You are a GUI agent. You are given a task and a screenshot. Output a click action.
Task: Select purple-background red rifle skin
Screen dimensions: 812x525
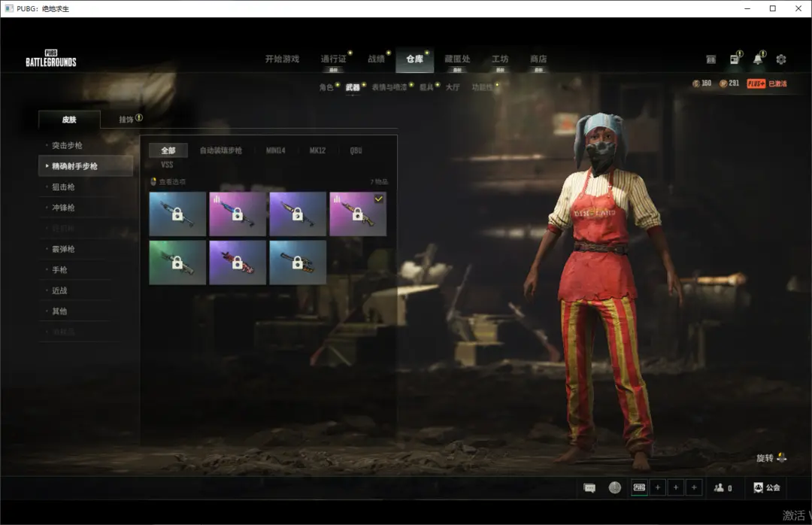238,262
